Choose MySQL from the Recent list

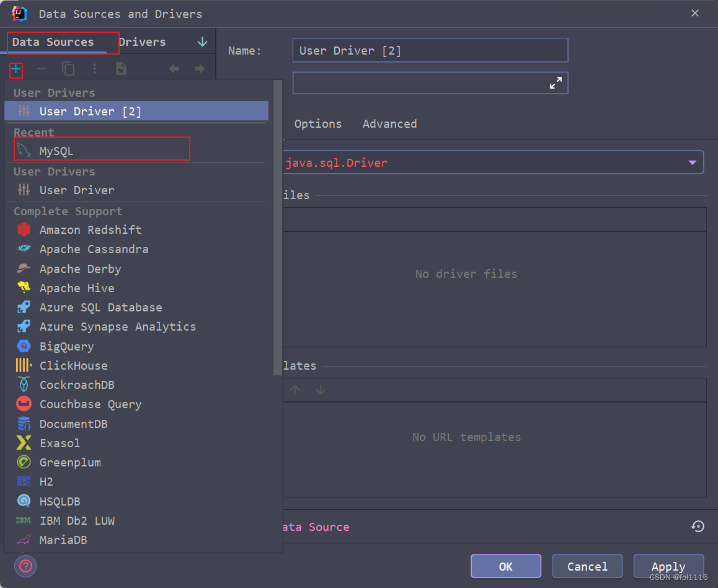tap(136, 151)
